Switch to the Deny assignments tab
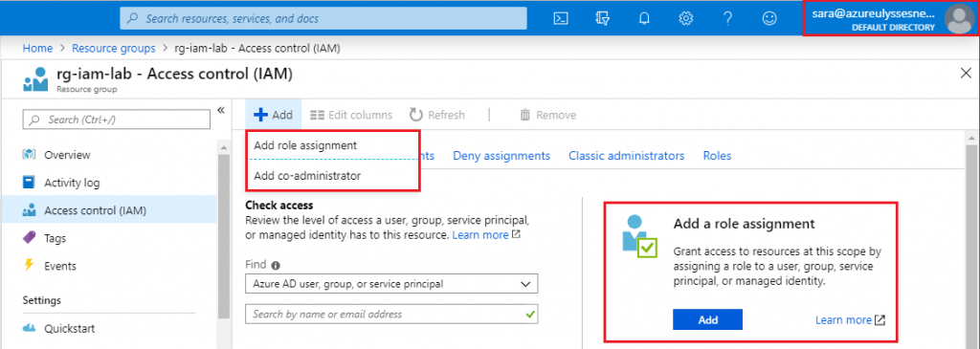This screenshot has height=349, width=980. (x=501, y=156)
